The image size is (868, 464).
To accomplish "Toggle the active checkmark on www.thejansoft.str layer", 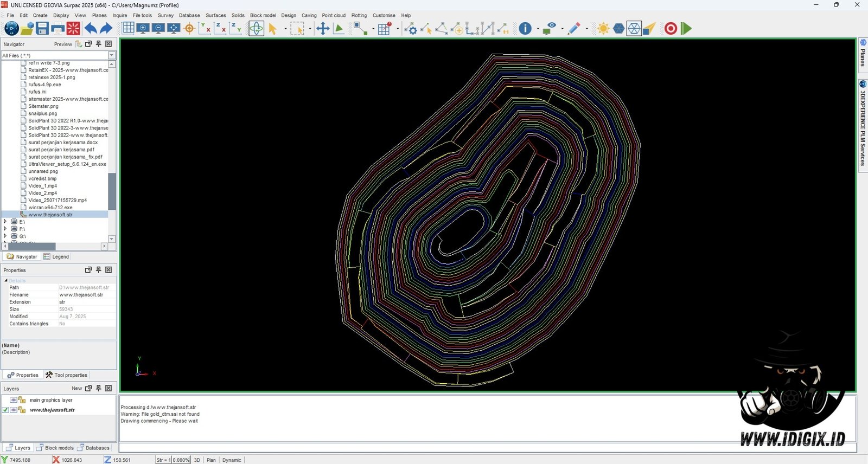I will tap(5, 410).
